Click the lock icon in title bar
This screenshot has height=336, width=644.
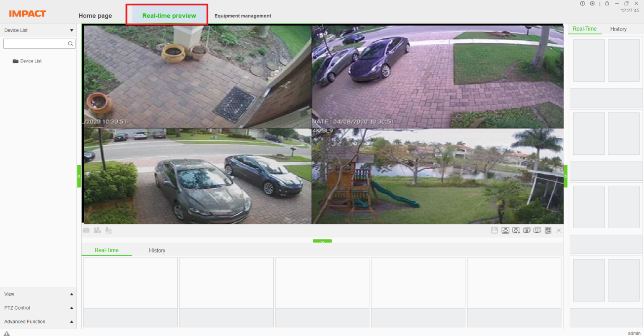pos(607,3)
